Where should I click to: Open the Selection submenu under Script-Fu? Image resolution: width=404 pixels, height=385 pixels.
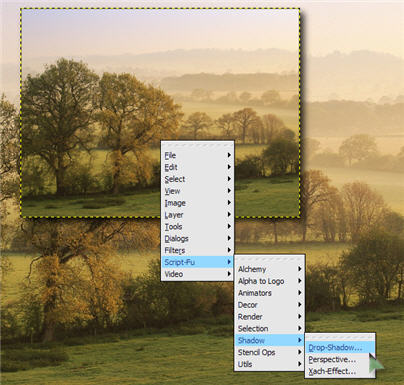coord(269,329)
